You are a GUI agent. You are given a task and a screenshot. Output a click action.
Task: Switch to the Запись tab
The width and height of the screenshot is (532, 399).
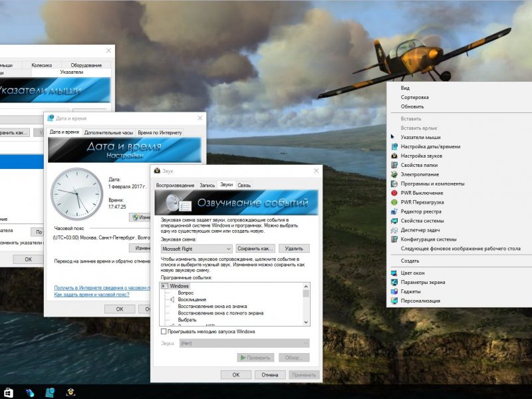(207, 186)
